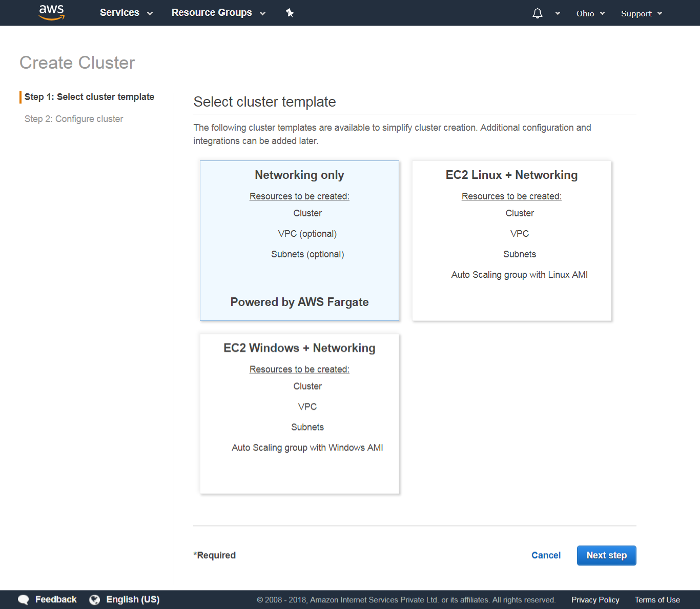This screenshot has height=609, width=700.
Task: Select the EC2 Linux + Networking template
Action: (x=511, y=241)
